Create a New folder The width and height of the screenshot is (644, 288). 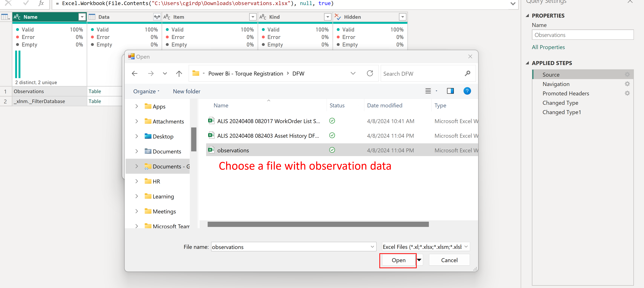[x=186, y=91]
